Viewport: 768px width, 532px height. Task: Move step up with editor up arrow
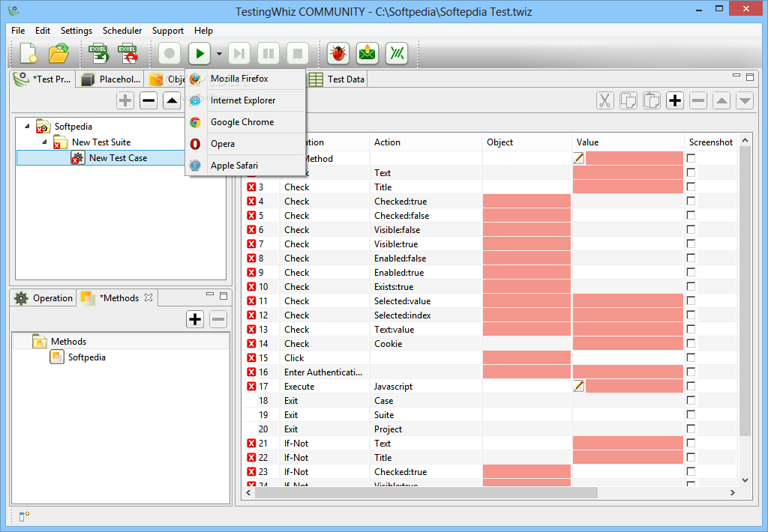pos(721,101)
